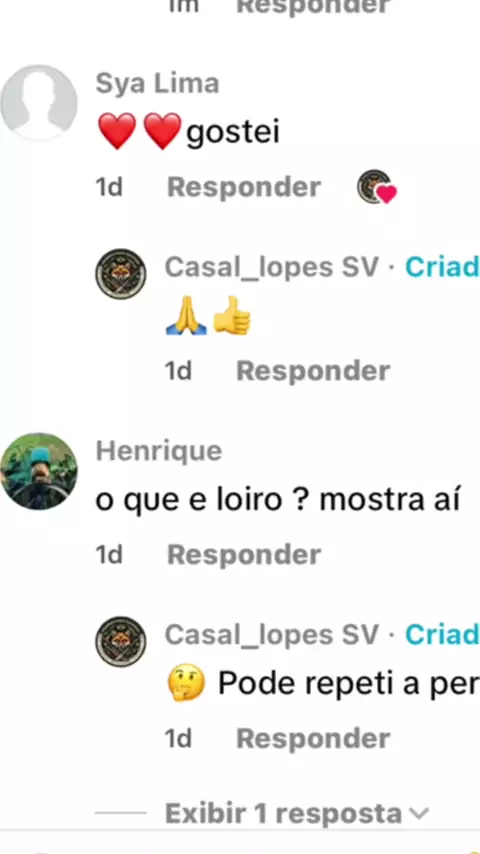Select comment text 'o que e loiro ? mostra aí'
Screen dimensions: 480x854
[x=278, y=501]
